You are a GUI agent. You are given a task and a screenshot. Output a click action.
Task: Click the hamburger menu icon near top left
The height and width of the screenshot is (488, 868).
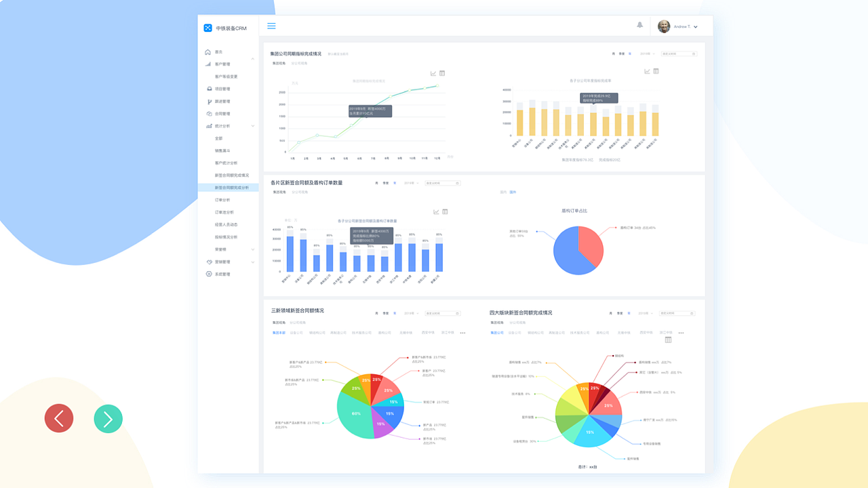point(271,26)
